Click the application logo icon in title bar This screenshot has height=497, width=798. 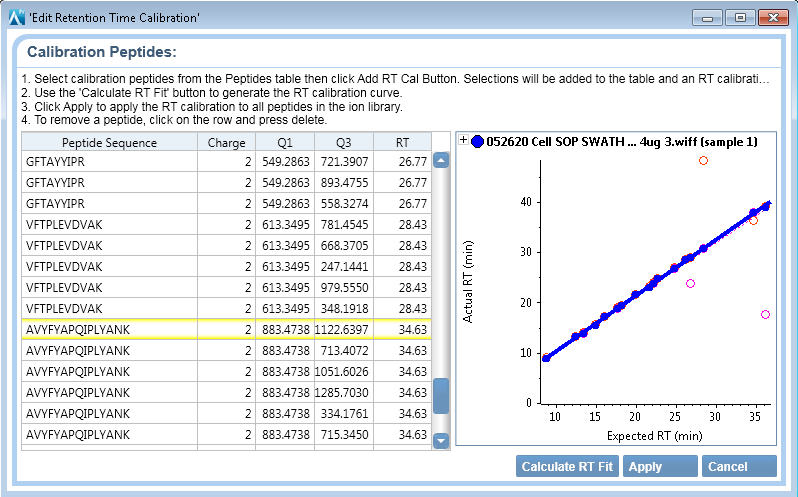[x=17, y=17]
